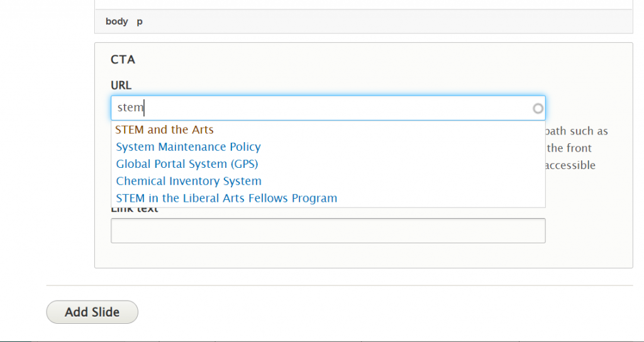Select the 'STEM and the Arts' suggestion
The width and height of the screenshot is (644, 342).
pos(165,130)
